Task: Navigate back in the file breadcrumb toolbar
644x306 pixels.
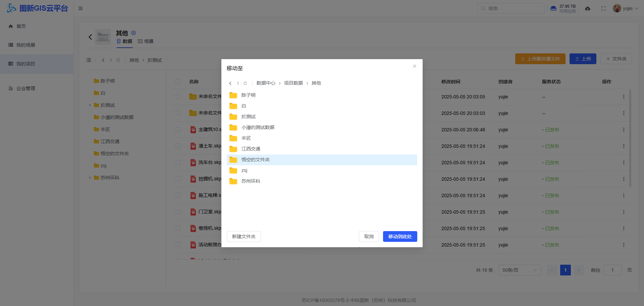Action: click(x=103, y=60)
